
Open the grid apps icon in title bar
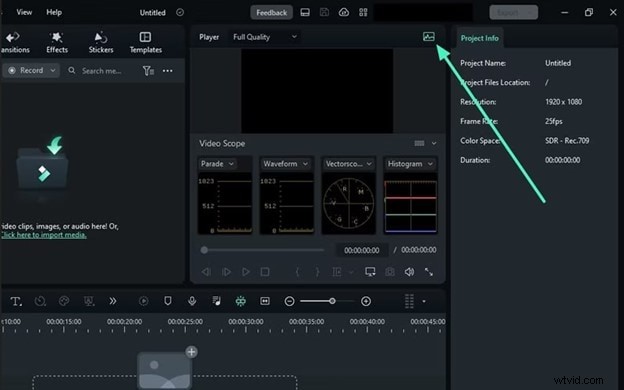(363, 12)
